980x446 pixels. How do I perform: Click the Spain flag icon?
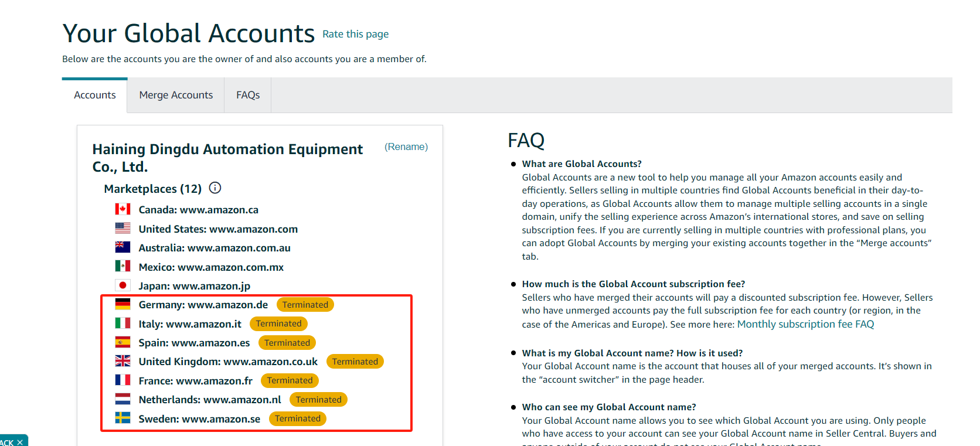coord(122,342)
